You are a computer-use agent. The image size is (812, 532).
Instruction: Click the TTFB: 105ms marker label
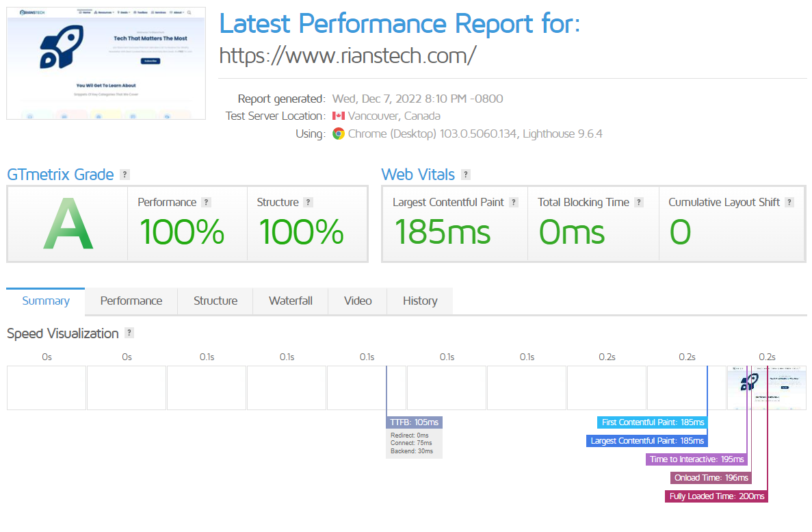click(415, 422)
